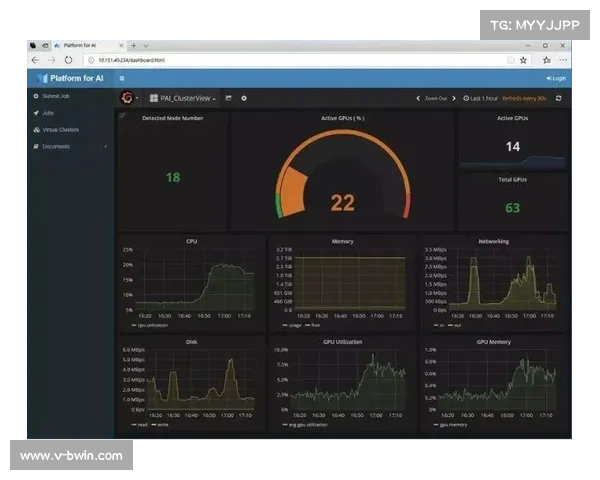Open the favorites hub icon

pos(547,60)
